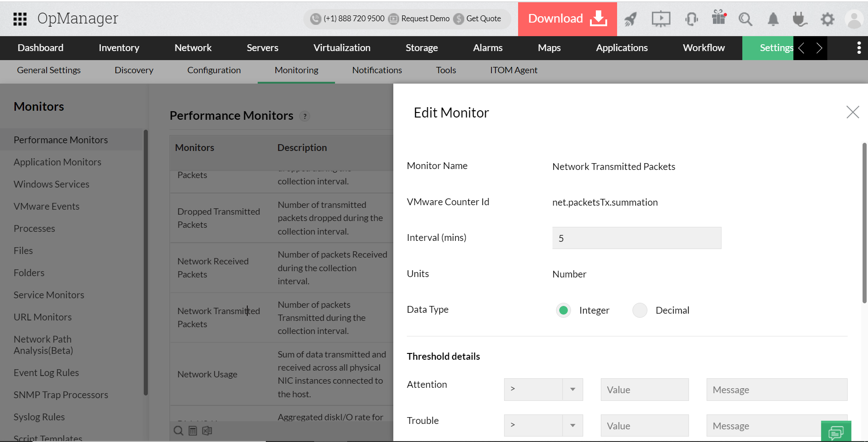Click the help icon beside Performance Monitors
Screen dimensions: 868x442
coord(305,116)
